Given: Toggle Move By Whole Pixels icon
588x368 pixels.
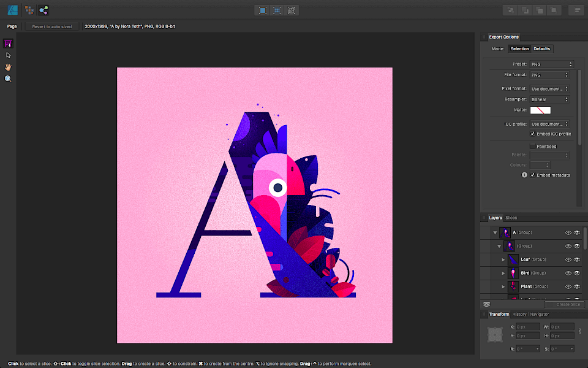Looking at the screenshot, I should [277, 10].
